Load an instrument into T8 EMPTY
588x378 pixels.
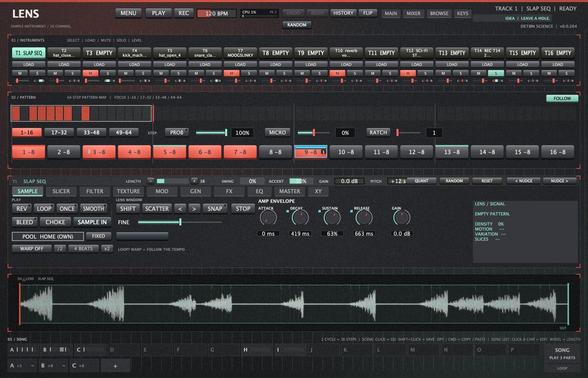pyautogui.click(x=276, y=65)
